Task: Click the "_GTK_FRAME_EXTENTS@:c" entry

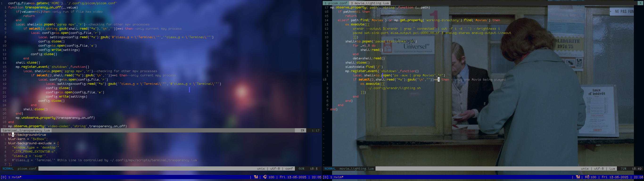Action: click(x=34, y=152)
